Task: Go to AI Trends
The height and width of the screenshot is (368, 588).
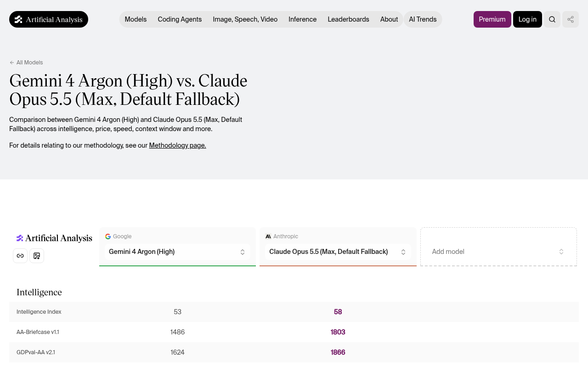Action: point(423,19)
